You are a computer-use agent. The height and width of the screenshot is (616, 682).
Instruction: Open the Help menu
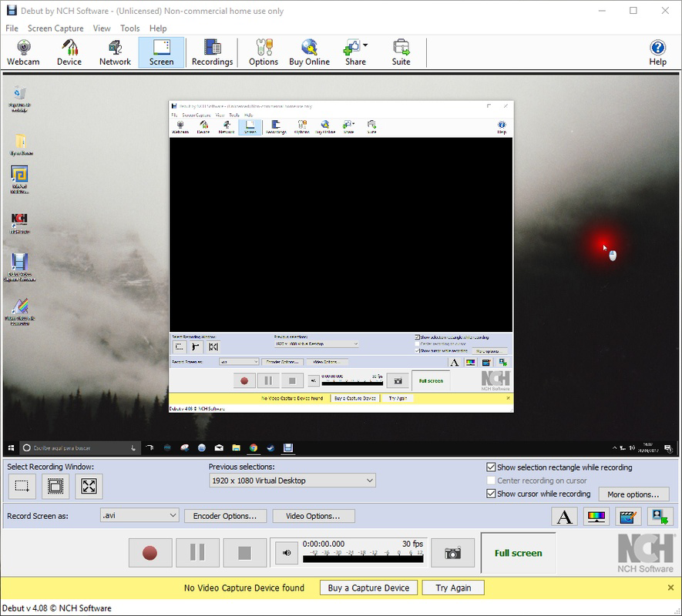(x=158, y=28)
